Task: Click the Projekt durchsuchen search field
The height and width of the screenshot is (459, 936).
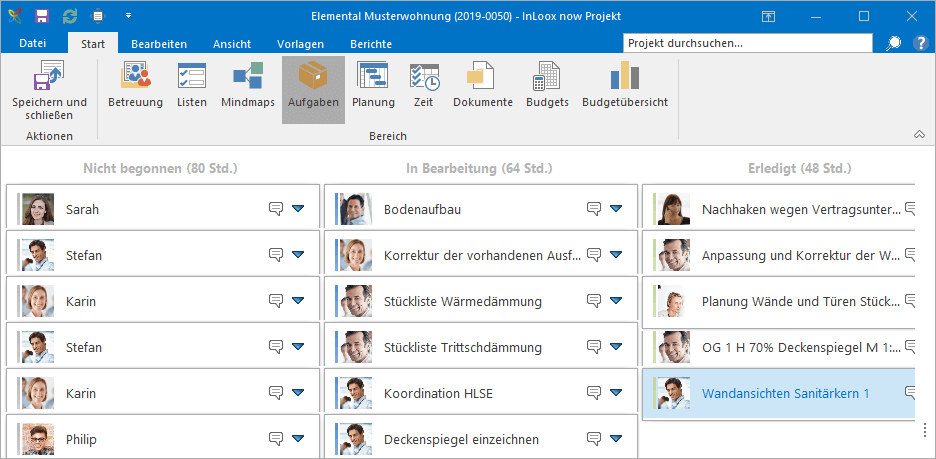Action: click(x=749, y=43)
